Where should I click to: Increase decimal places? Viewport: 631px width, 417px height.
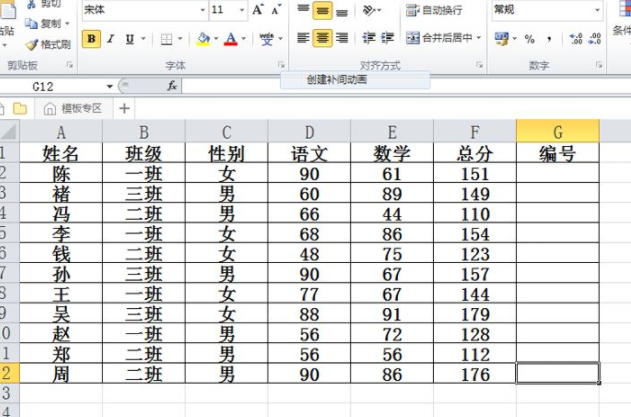(x=576, y=39)
